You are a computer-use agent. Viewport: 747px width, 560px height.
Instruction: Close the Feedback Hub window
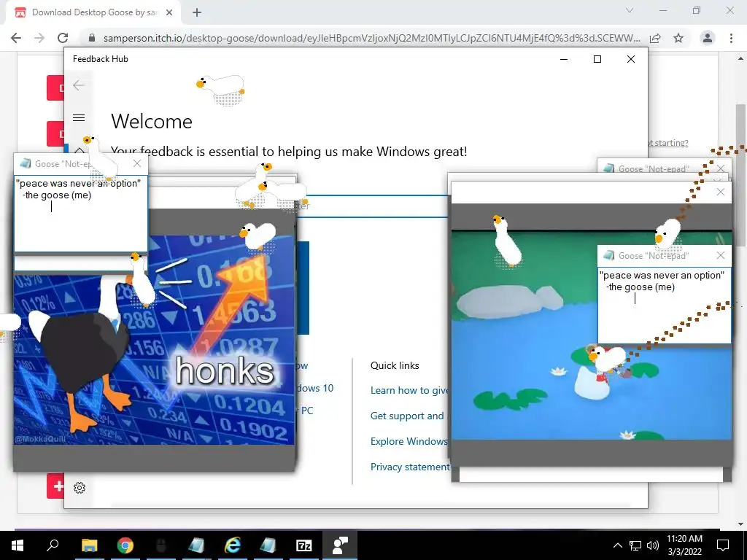coord(631,59)
